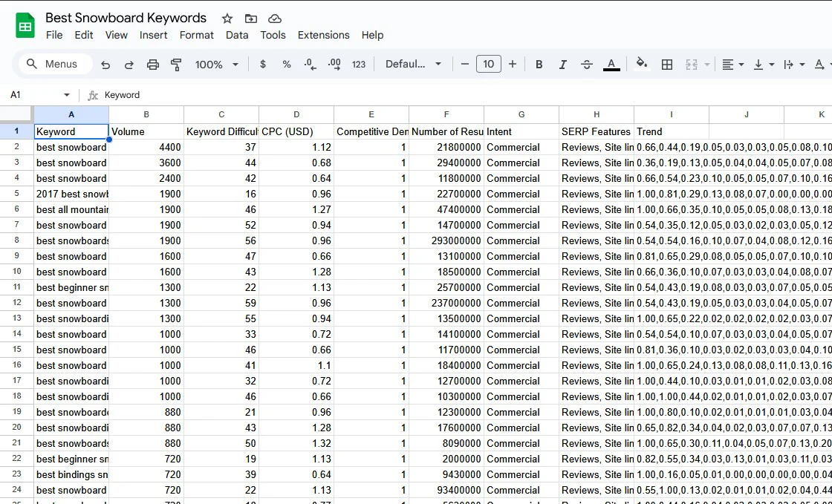Open the font dropdown showing Default

(x=413, y=64)
